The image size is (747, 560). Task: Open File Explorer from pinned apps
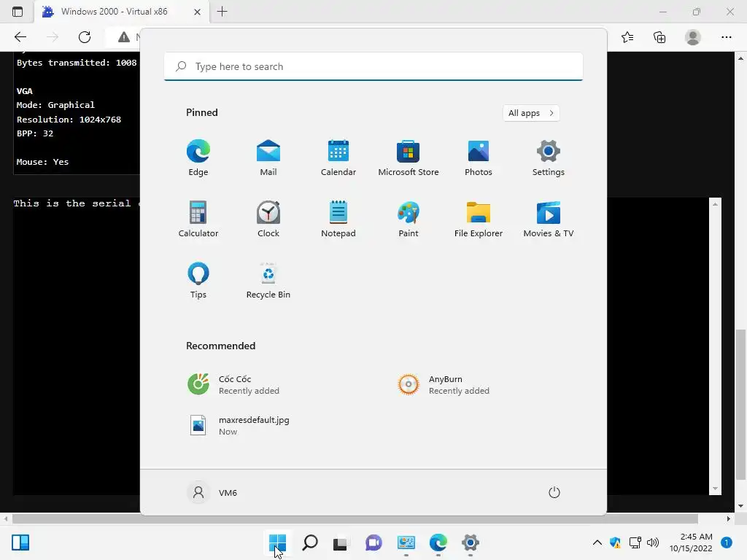tap(479, 219)
